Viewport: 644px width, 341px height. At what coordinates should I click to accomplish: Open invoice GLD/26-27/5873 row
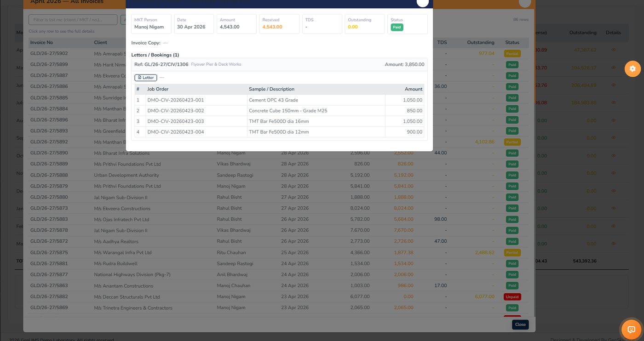point(278,208)
